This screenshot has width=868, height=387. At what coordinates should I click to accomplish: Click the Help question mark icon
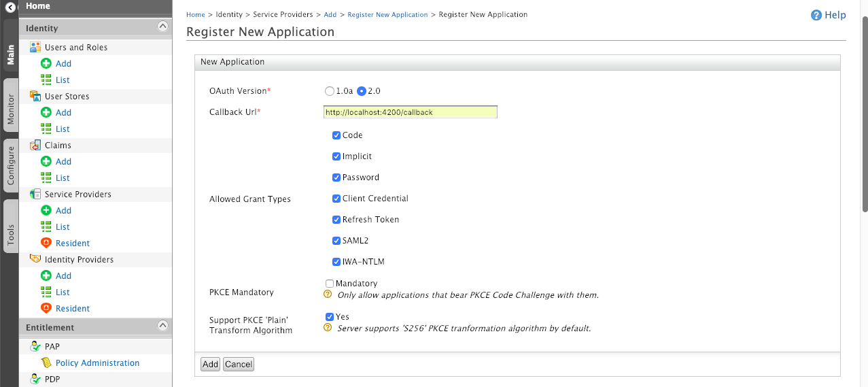(816, 15)
